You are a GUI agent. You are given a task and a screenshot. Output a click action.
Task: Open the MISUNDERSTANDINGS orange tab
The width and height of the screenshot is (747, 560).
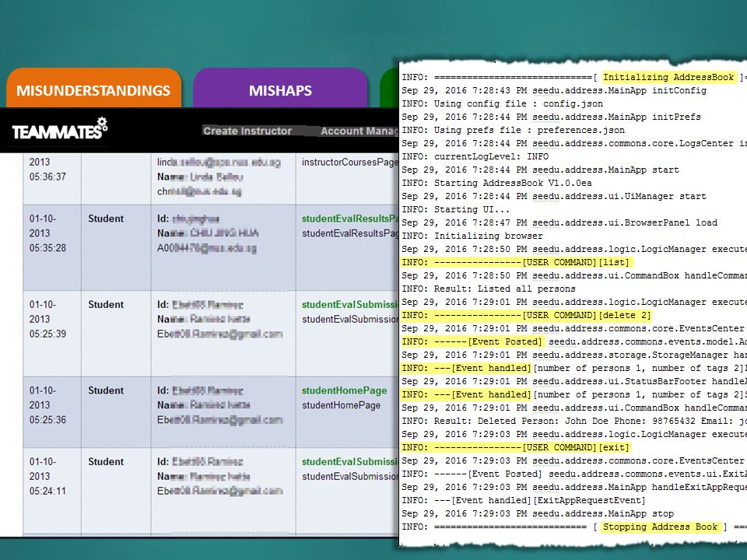click(93, 89)
